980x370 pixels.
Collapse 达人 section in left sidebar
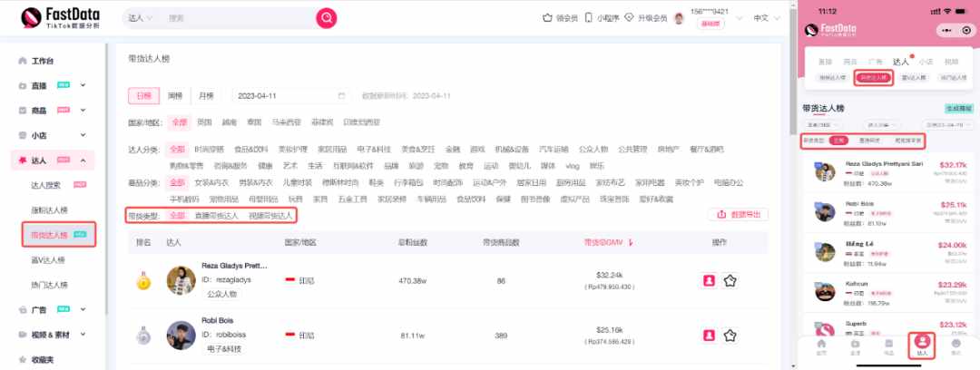click(83, 161)
